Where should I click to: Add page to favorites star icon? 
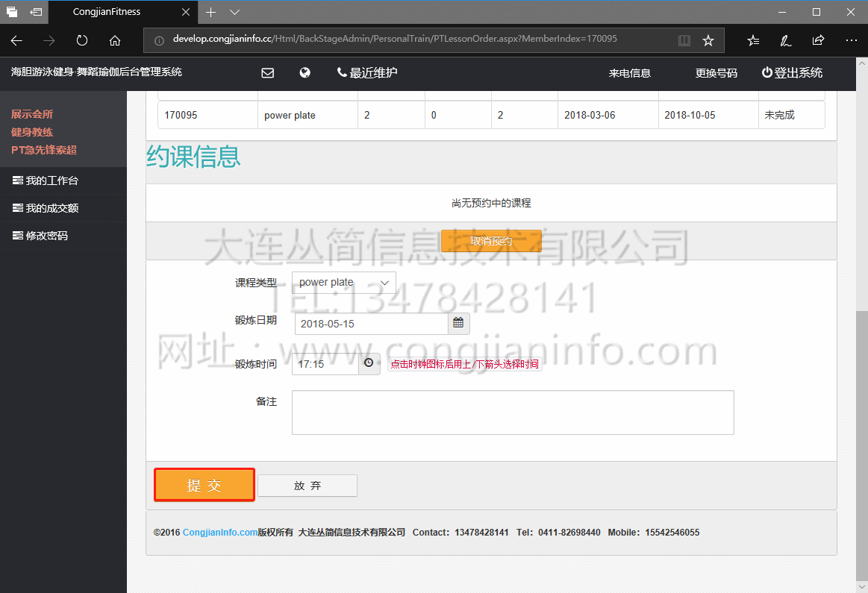point(708,40)
